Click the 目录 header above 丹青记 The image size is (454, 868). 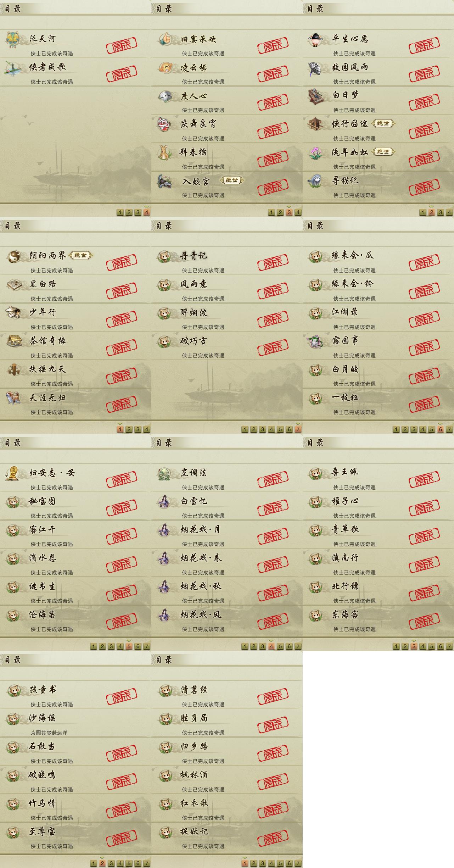click(164, 226)
